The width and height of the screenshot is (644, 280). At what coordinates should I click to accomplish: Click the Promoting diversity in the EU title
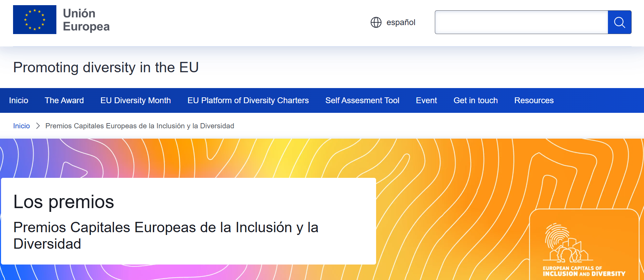click(x=106, y=67)
